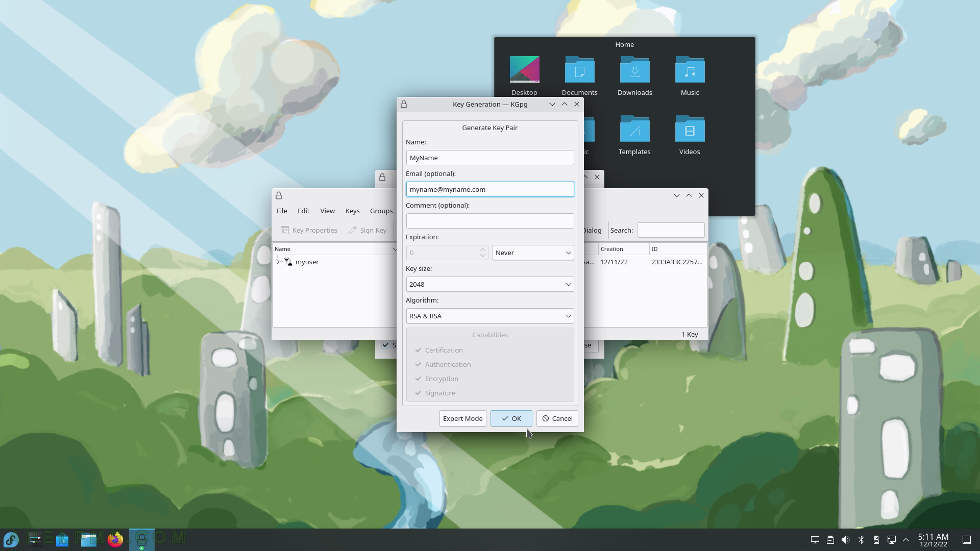
Task: Click the empty Comment field
Action: [490, 221]
